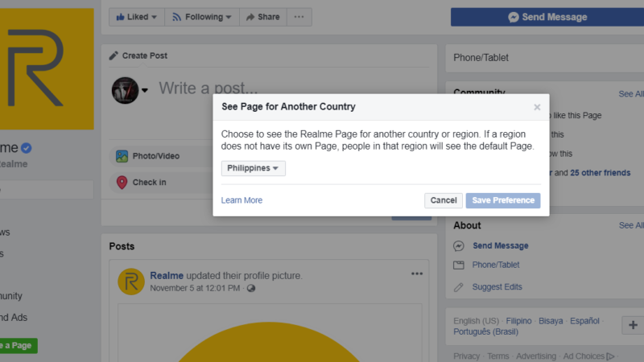Screen dimensions: 644x362
Task: Click Send Message link under About
Action: (x=500, y=245)
